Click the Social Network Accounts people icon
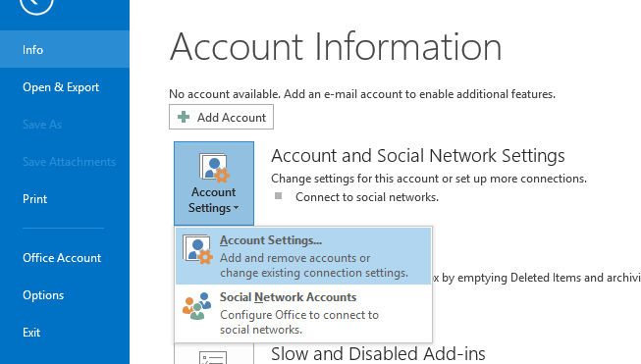The height and width of the screenshot is (364, 641). point(197,305)
